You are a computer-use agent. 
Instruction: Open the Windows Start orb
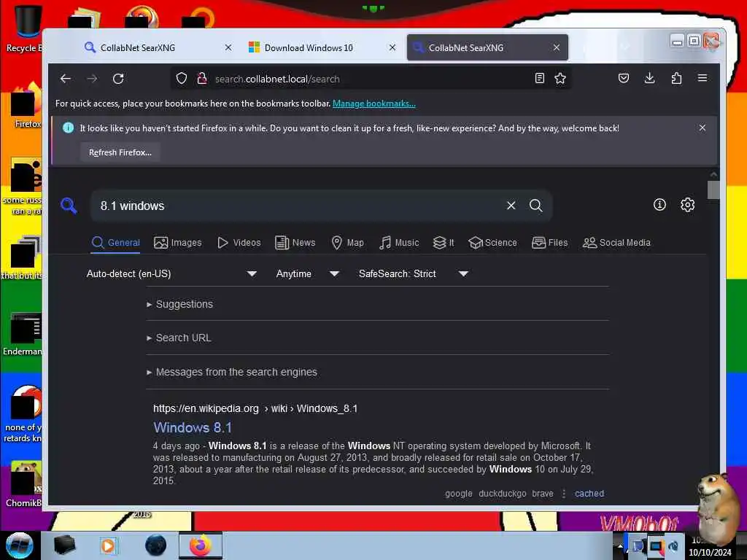(20, 545)
